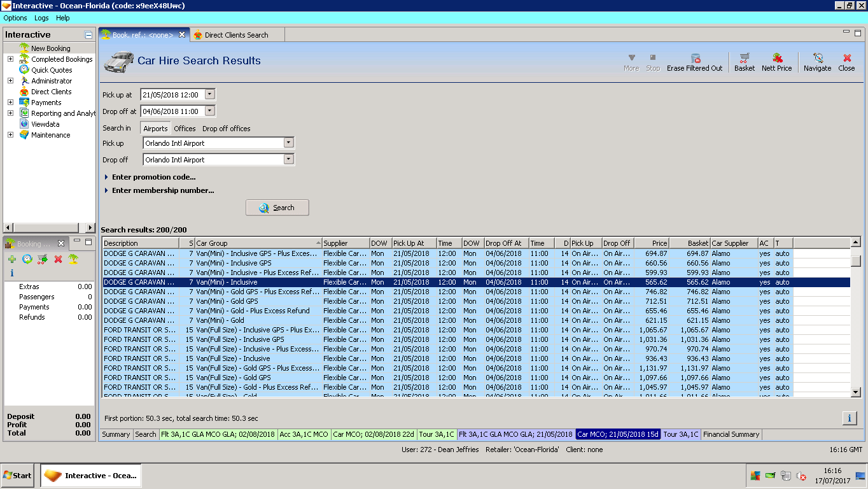Select the Airports search option
This screenshot has height=489, width=868.
coord(155,129)
